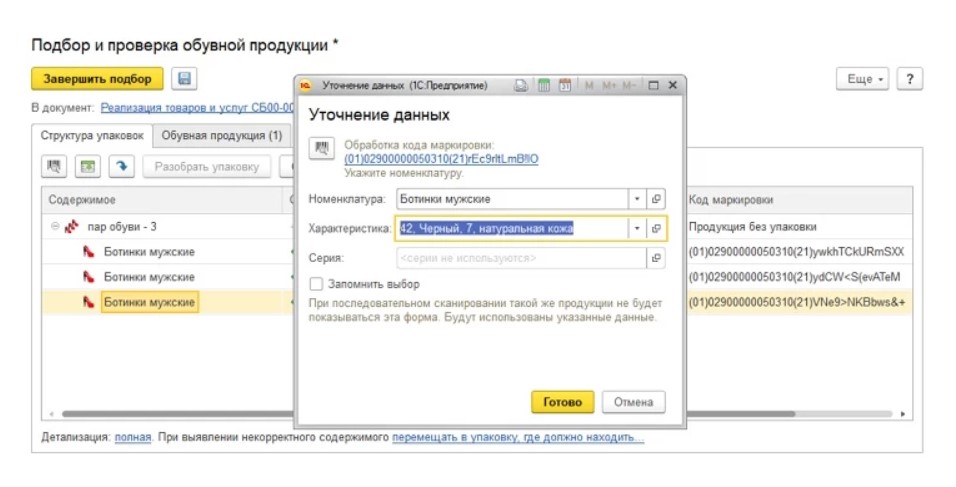Click the Серия input field

(521, 258)
